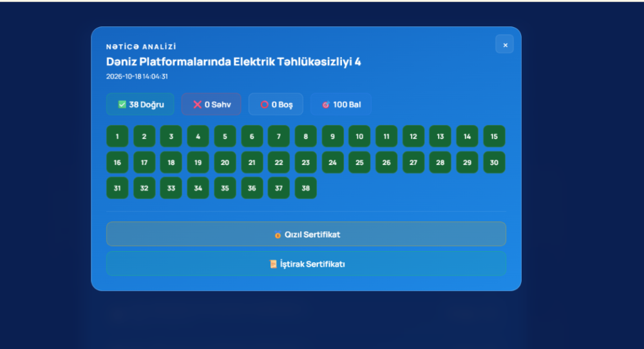The height and width of the screenshot is (349, 644).
Task: Jump to question 37
Action: [x=279, y=188]
